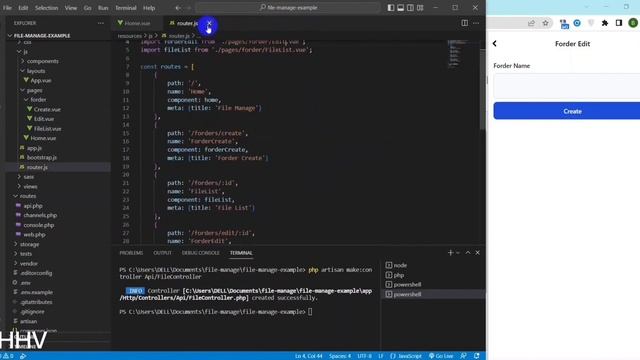The width and height of the screenshot is (640, 360).
Task: Open editor more actions menu
Action: pos(476,23)
